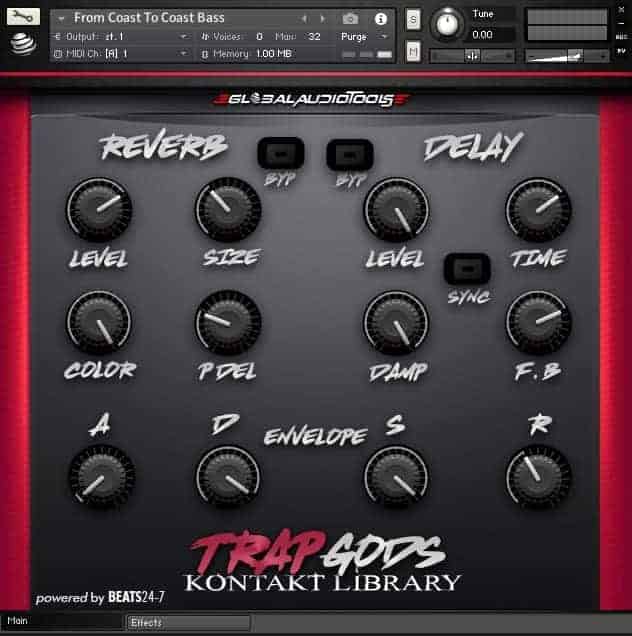Click the Reverb LEVEL knob

click(x=99, y=209)
